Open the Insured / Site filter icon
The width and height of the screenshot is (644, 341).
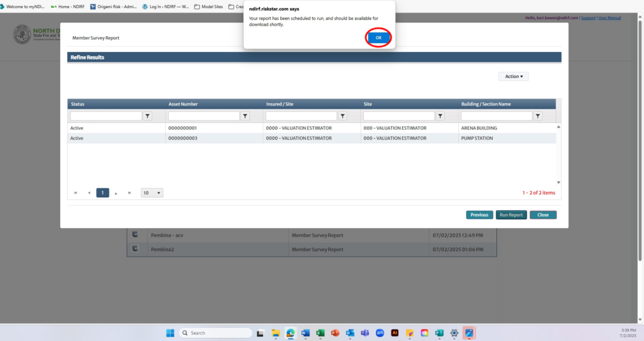(343, 116)
